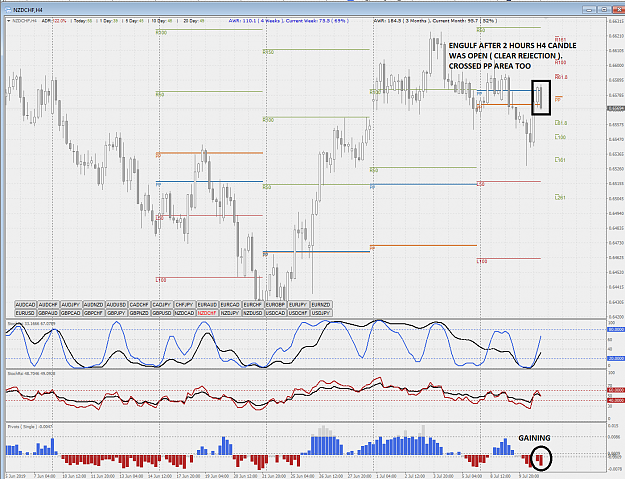Switch chart to AUDJPY symbol button
625x479 pixels.
tap(71, 304)
